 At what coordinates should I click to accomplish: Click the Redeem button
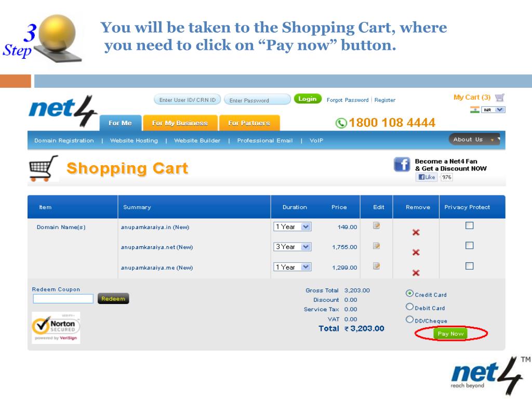(113, 299)
